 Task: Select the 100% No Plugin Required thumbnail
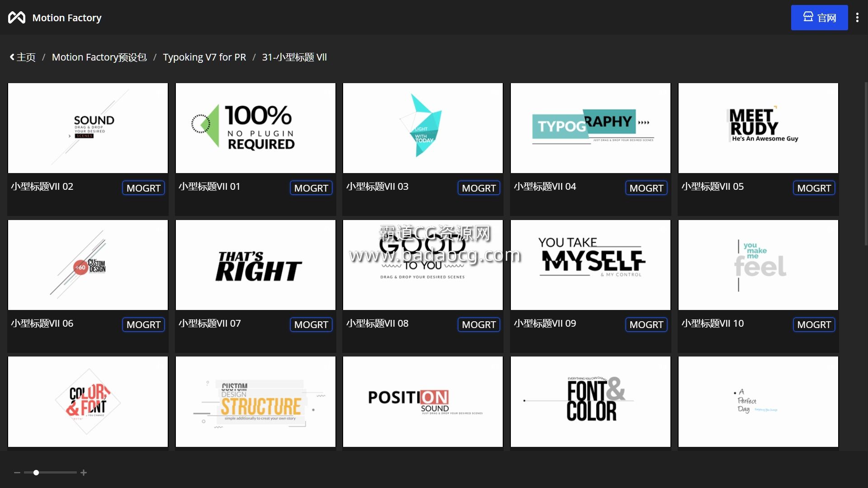[255, 128]
